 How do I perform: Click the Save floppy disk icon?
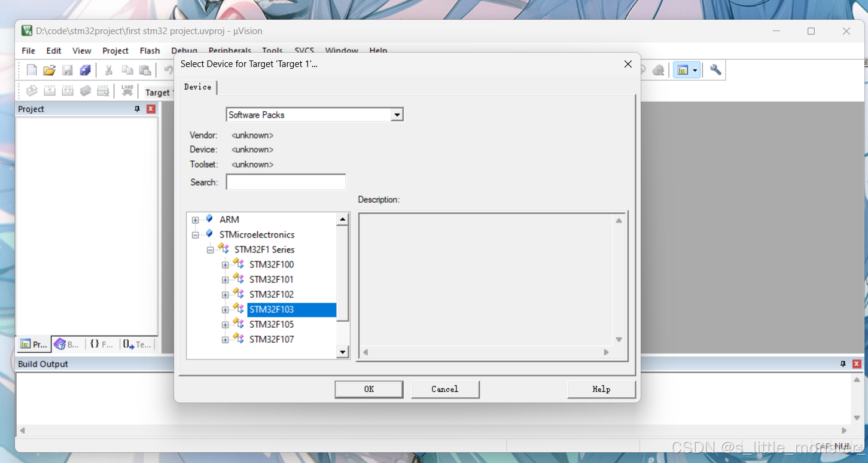click(x=68, y=71)
